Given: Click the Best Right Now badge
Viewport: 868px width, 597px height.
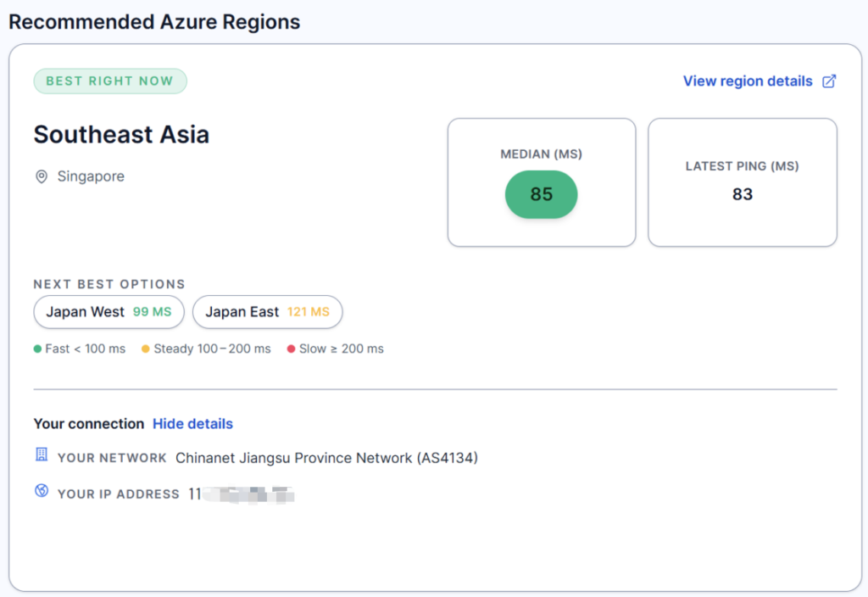Looking at the screenshot, I should (x=109, y=81).
